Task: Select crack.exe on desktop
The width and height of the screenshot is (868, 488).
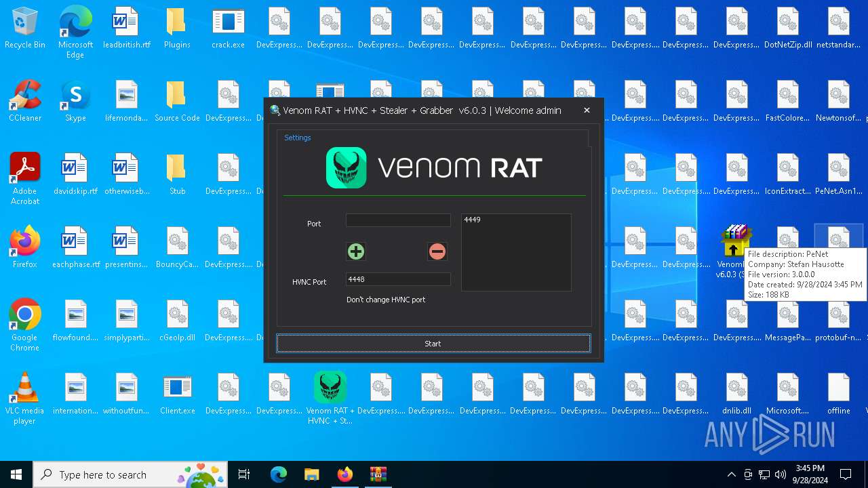Action: [229, 28]
